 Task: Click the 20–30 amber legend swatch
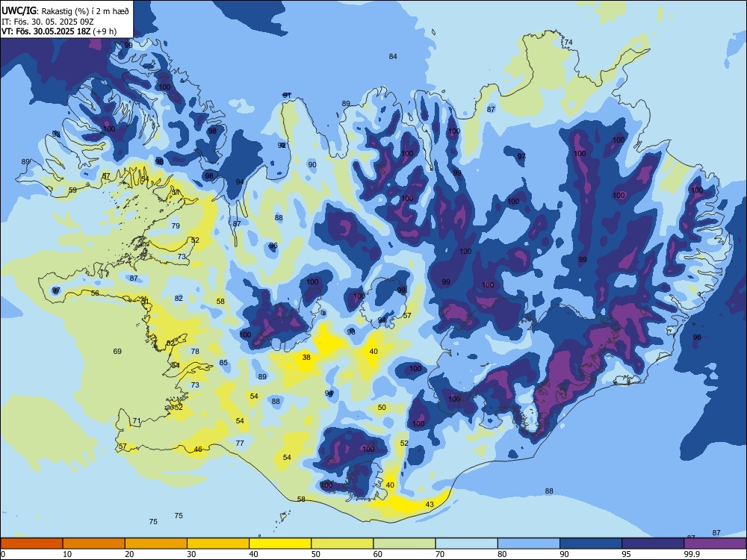(x=156, y=544)
